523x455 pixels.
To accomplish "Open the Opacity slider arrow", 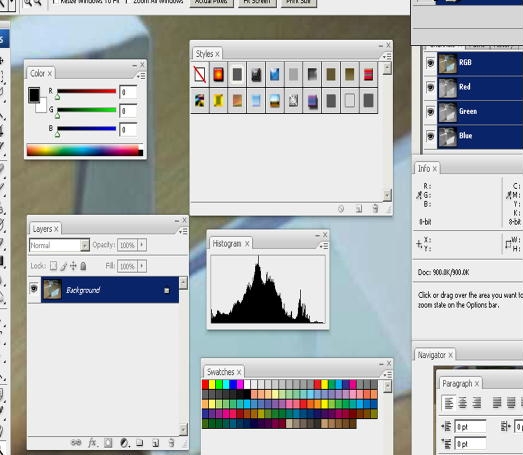I will (x=142, y=245).
